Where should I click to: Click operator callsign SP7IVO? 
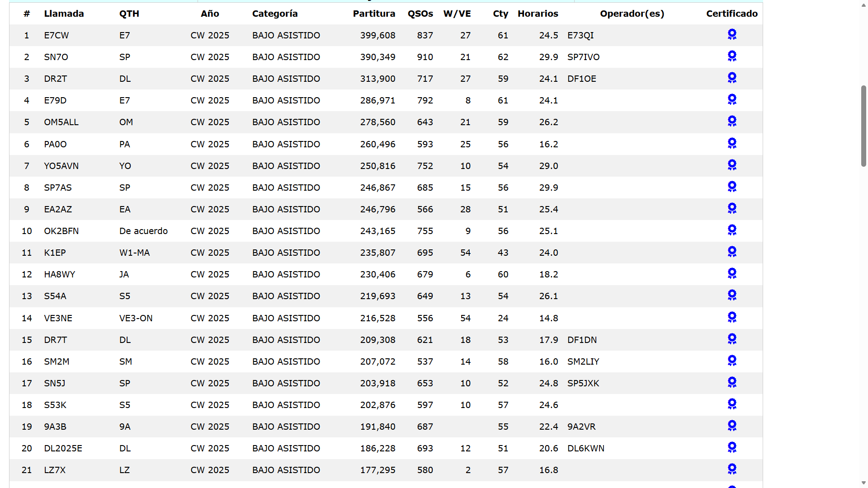click(583, 57)
